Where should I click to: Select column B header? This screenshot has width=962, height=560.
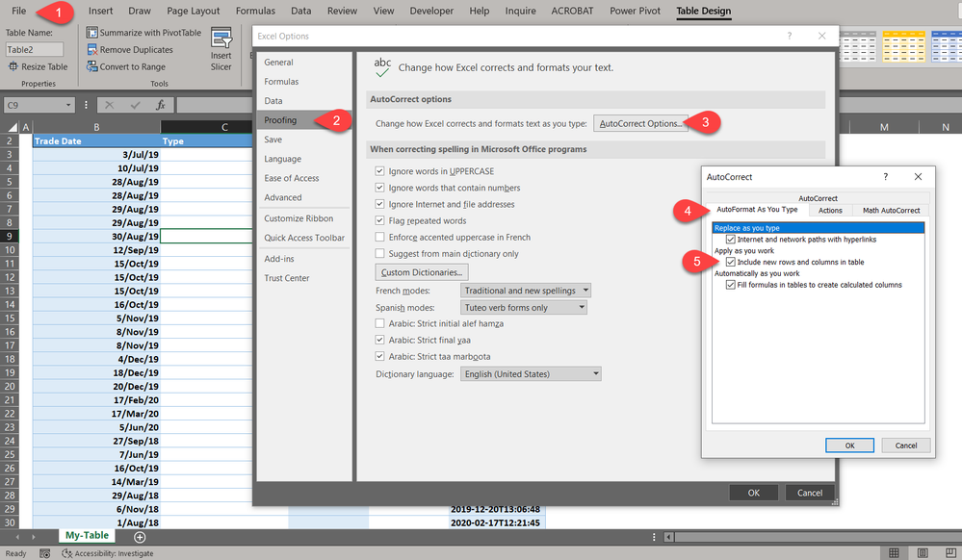96,127
